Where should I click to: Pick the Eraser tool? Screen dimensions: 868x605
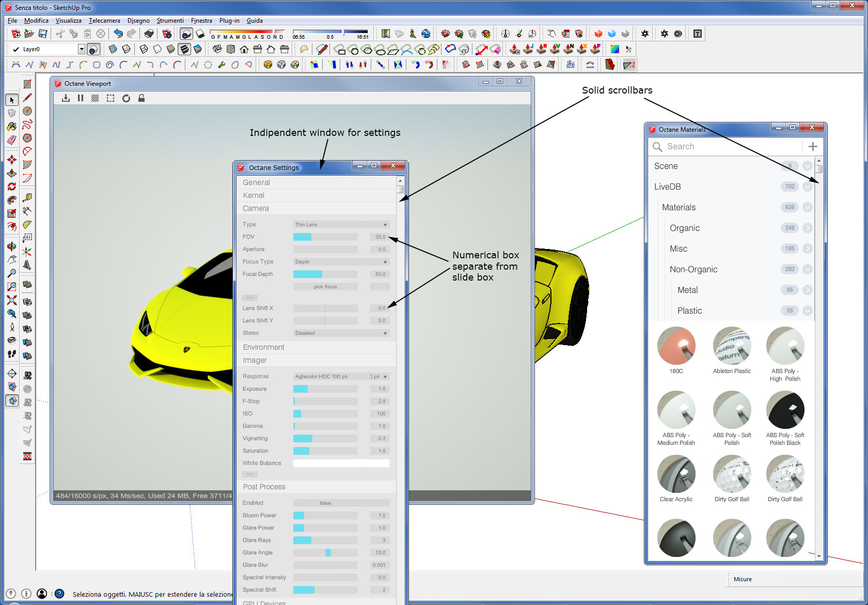12,140
